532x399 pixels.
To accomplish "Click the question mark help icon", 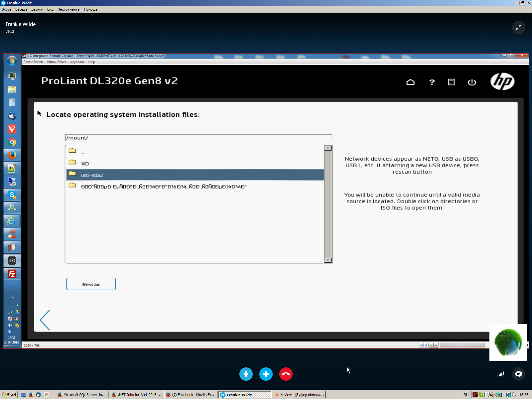I will [432, 82].
